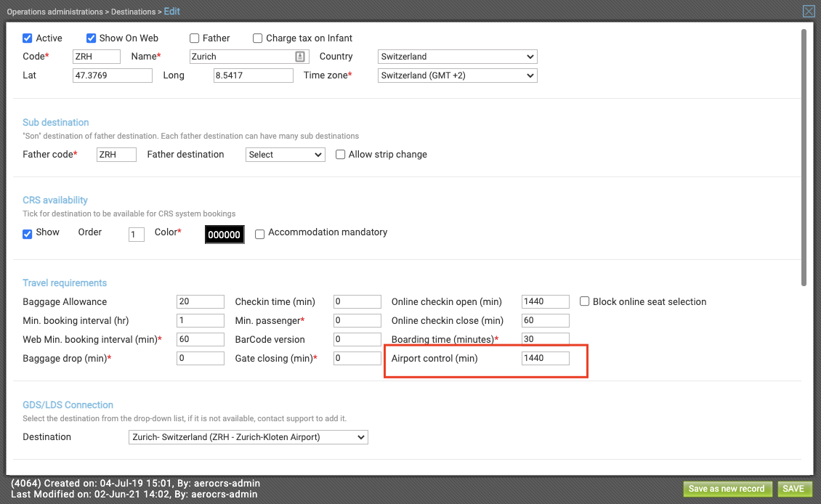Focus the BarCode version field
The image size is (821, 504).
click(x=357, y=339)
